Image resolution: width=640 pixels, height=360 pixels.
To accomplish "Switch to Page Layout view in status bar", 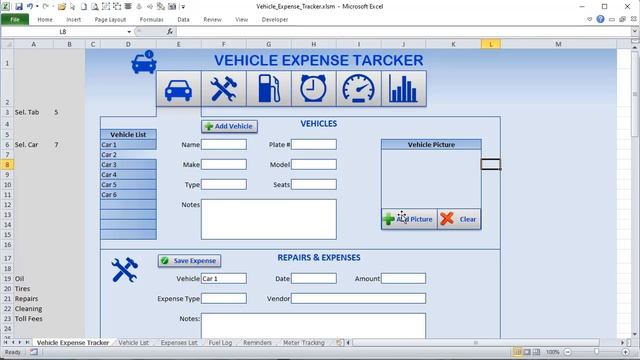I will click(x=527, y=352).
